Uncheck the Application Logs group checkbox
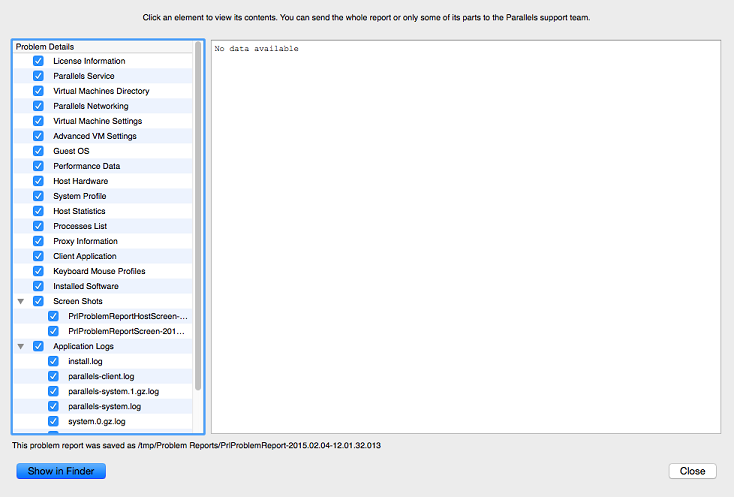Screen dimensions: 734x497 pyautogui.click(x=38, y=346)
